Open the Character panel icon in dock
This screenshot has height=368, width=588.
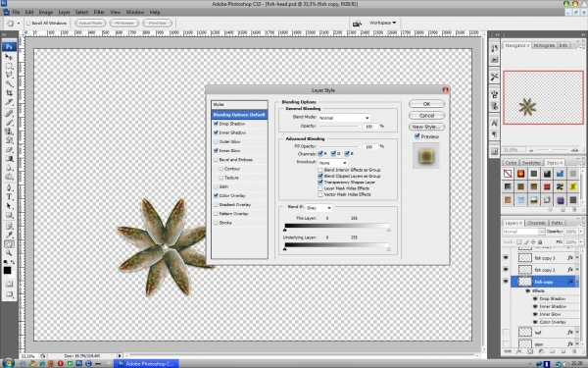point(494,123)
